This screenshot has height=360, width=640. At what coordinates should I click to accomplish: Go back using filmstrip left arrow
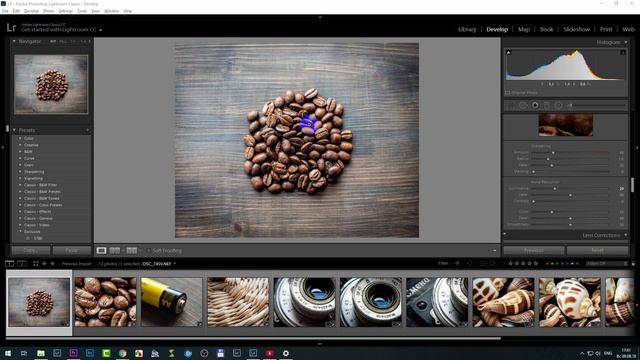coord(44,264)
